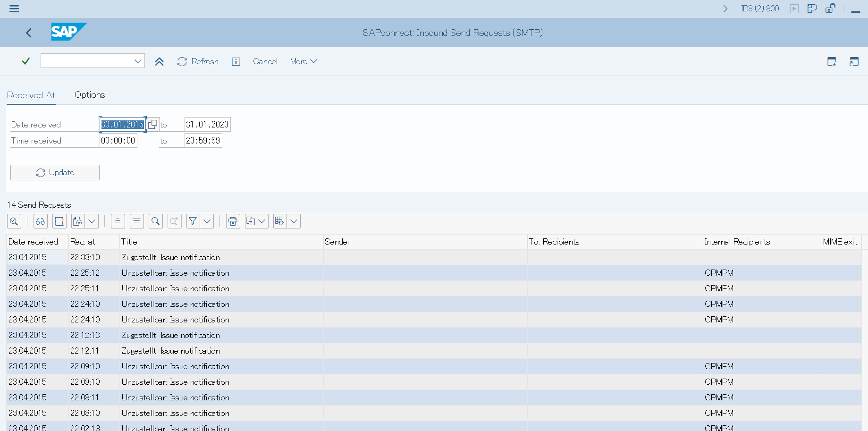Click the Sort Ascending icon
Image resolution: width=868 pixels, height=431 pixels.
click(118, 221)
